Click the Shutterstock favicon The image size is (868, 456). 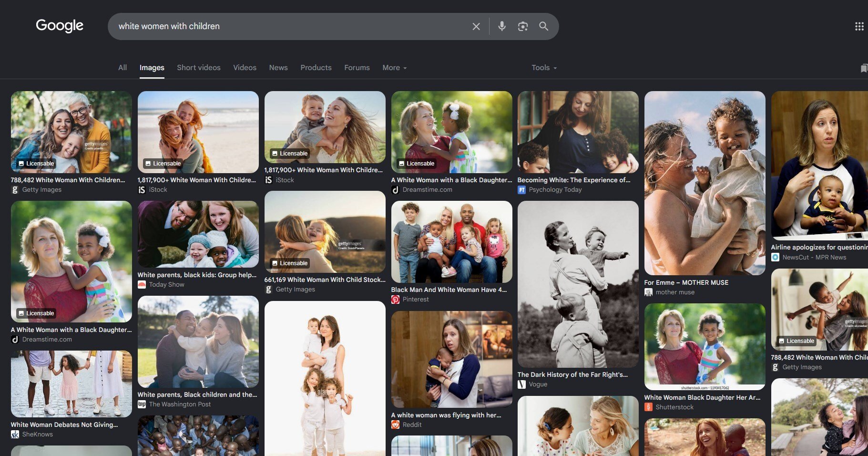pyautogui.click(x=648, y=407)
